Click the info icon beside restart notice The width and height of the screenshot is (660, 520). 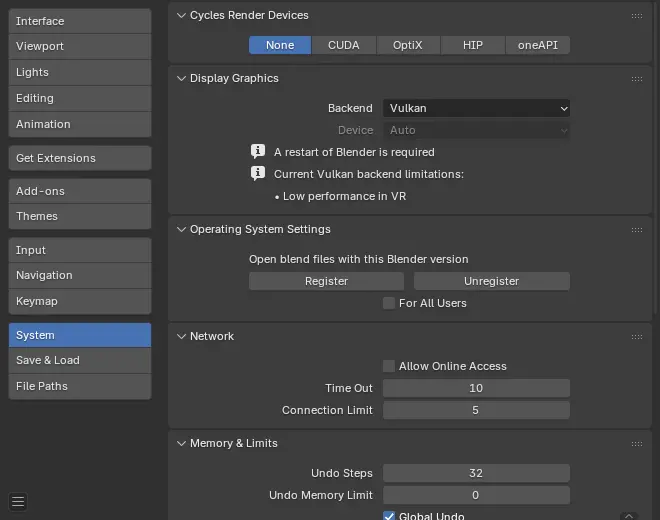[257, 152]
